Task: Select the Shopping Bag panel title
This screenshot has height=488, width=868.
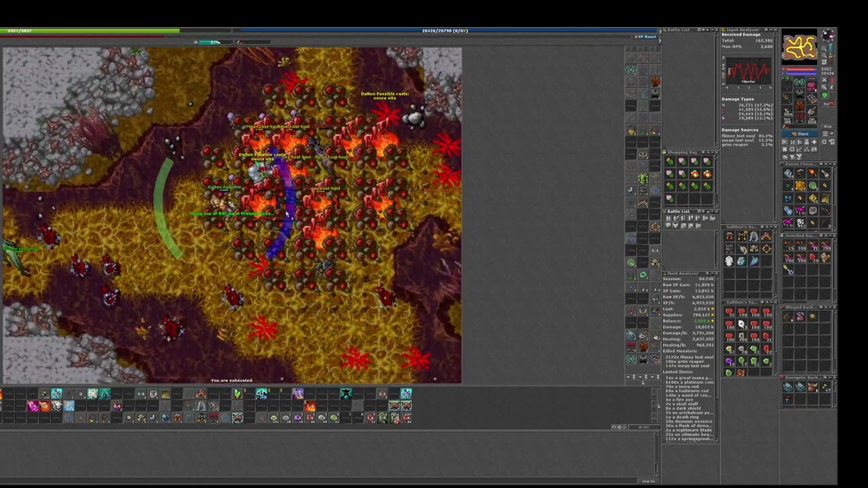Action: [x=682, y=152]
